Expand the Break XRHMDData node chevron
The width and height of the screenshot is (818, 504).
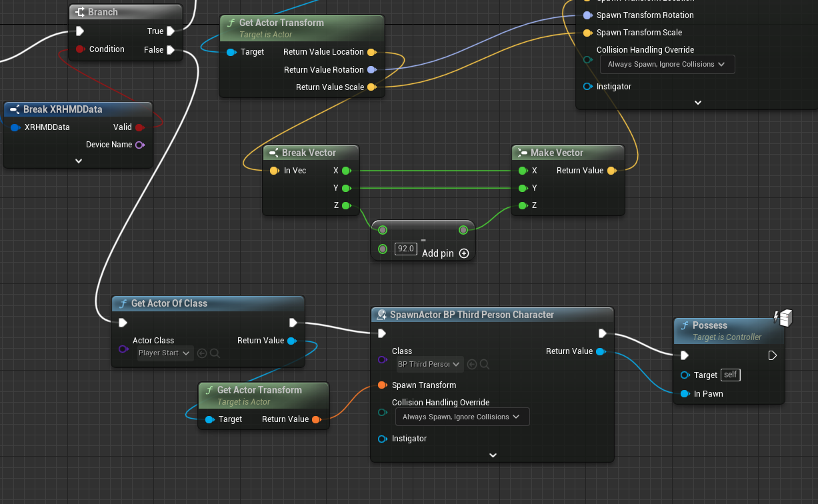point(78,161)
